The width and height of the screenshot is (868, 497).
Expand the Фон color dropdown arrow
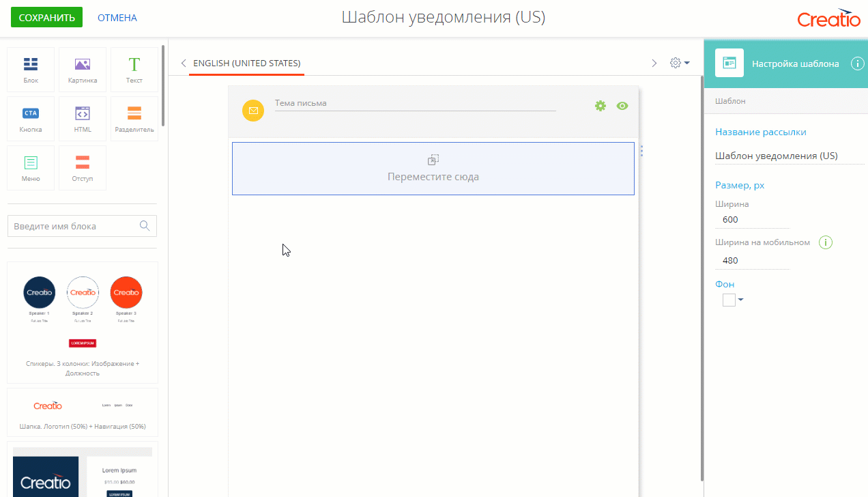pyautogui.click(x=741, y=300)
